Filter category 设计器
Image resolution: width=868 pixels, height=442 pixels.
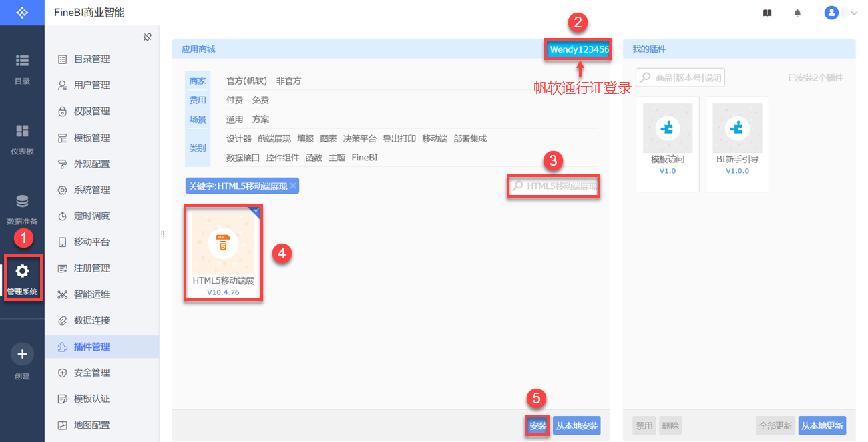238,139
